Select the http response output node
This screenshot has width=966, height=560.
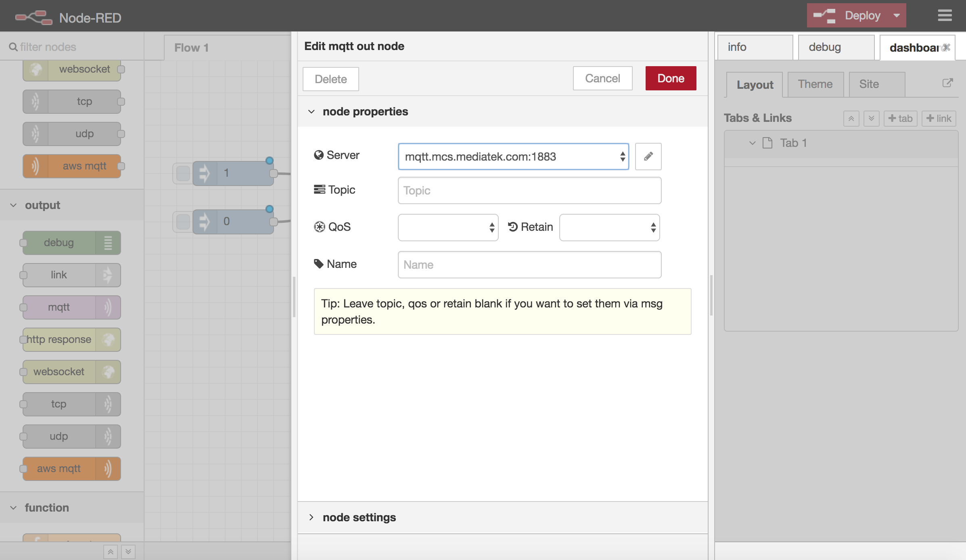72,340
